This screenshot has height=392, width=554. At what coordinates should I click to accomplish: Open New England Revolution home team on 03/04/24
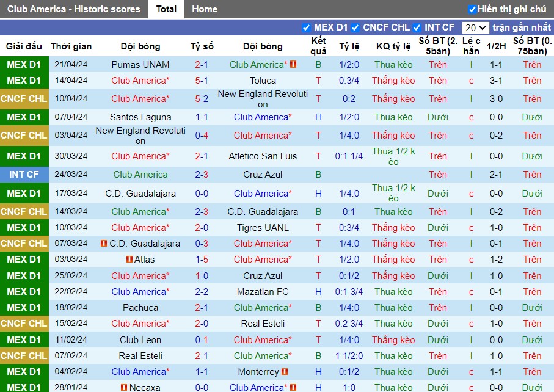click(x=140, y=136)
